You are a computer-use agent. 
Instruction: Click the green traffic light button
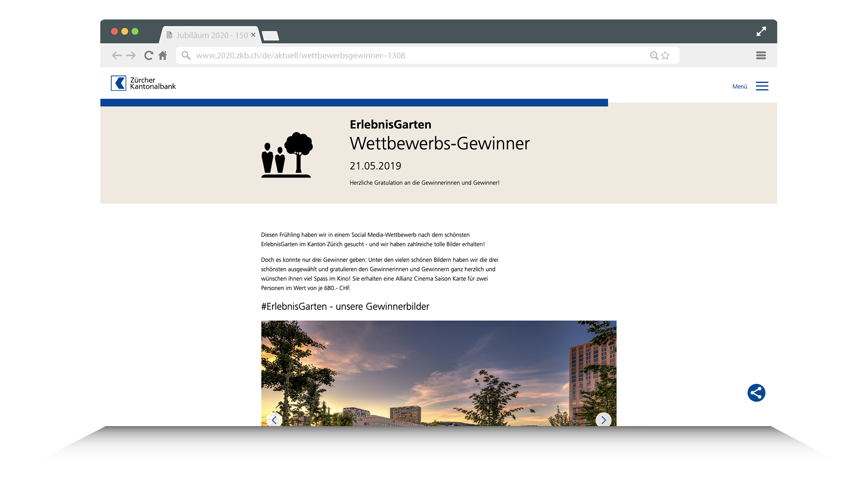(x=135, y=31)
